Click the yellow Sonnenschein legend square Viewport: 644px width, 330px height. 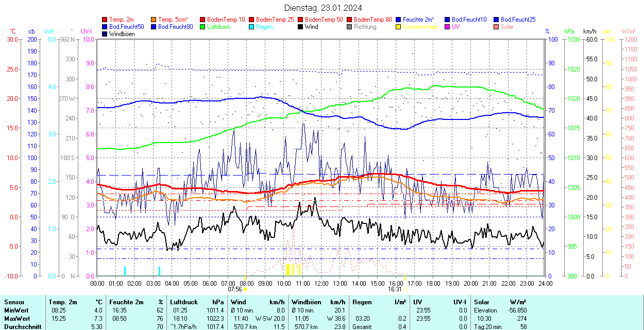pos(399,27)
